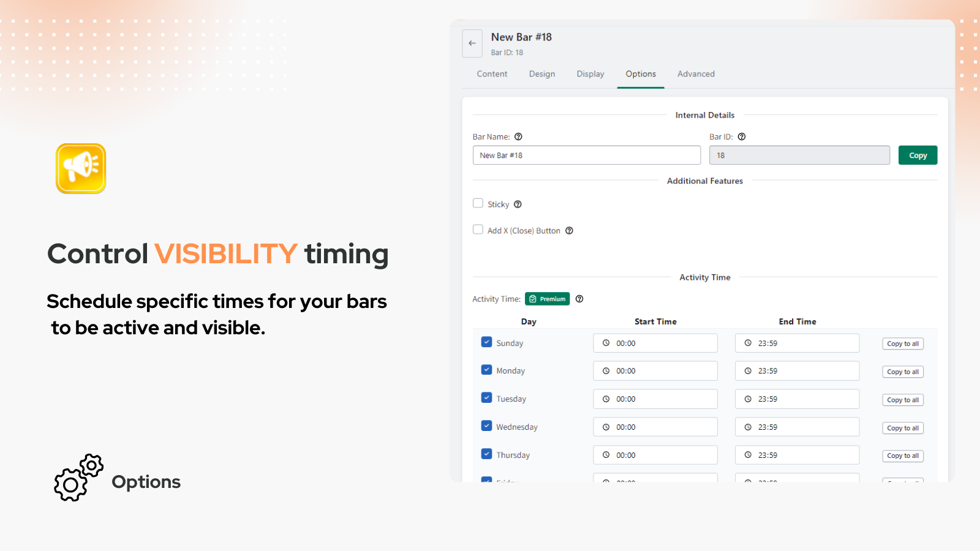Click Copy to all for Sunday
This screenshot has width=980, height=551.
[903, 344]
